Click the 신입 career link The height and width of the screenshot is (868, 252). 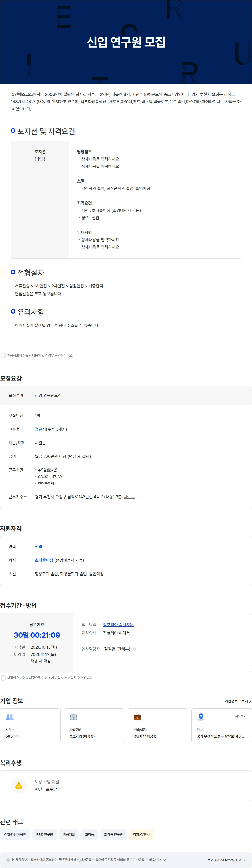[x=39, y=546]
